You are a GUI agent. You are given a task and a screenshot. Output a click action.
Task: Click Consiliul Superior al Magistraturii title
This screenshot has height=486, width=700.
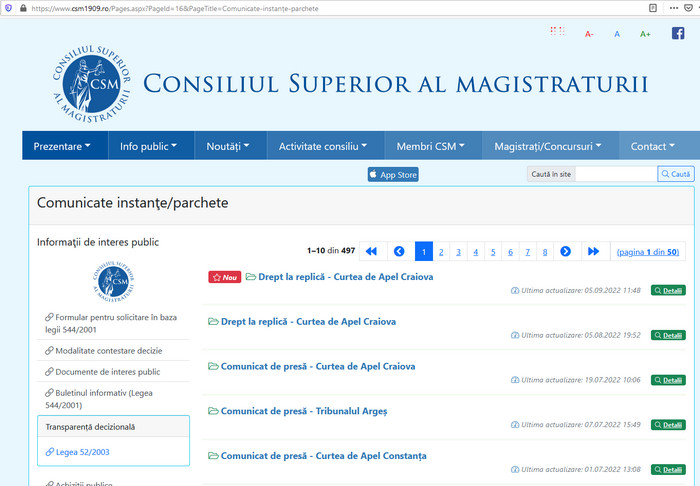396,84
